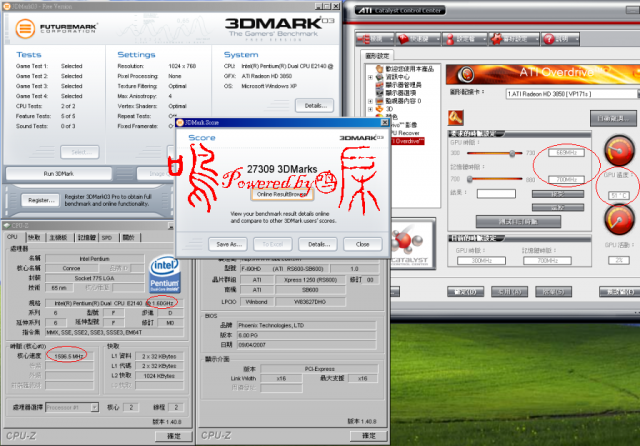
Task: Click the Futuremark orange logo icon
Action: point(25,29)
